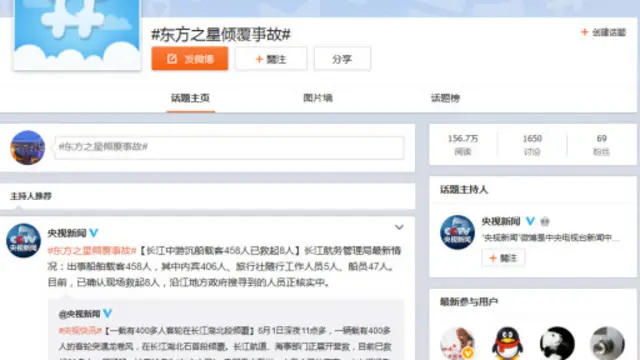Click the #东方之星倾覆事故# post input field
Screen dimensions: 640x360
229,147
